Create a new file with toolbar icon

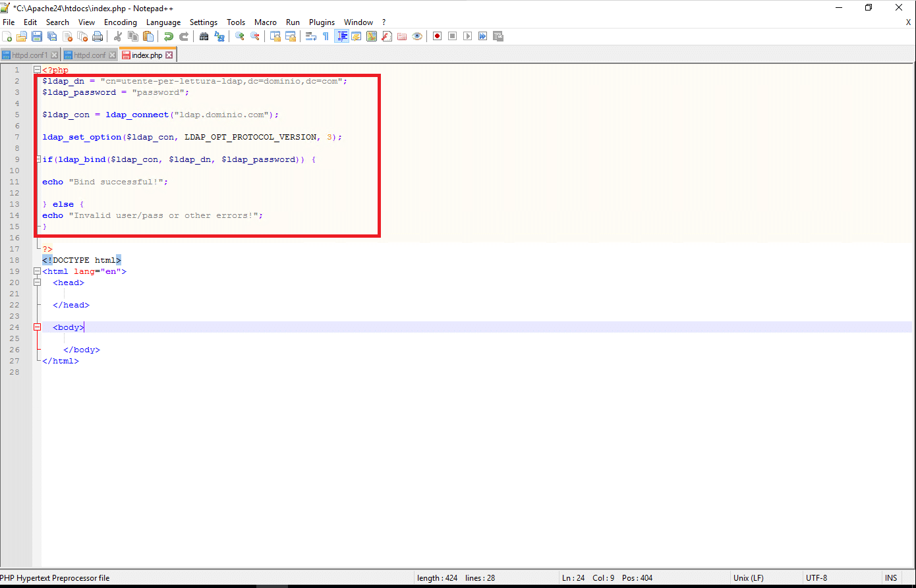click(x=7, y=36)
